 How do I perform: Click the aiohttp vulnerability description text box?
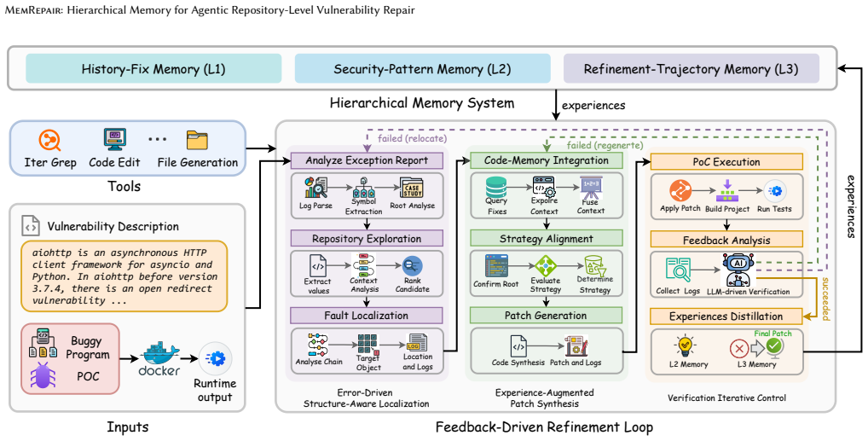point(124,276)
